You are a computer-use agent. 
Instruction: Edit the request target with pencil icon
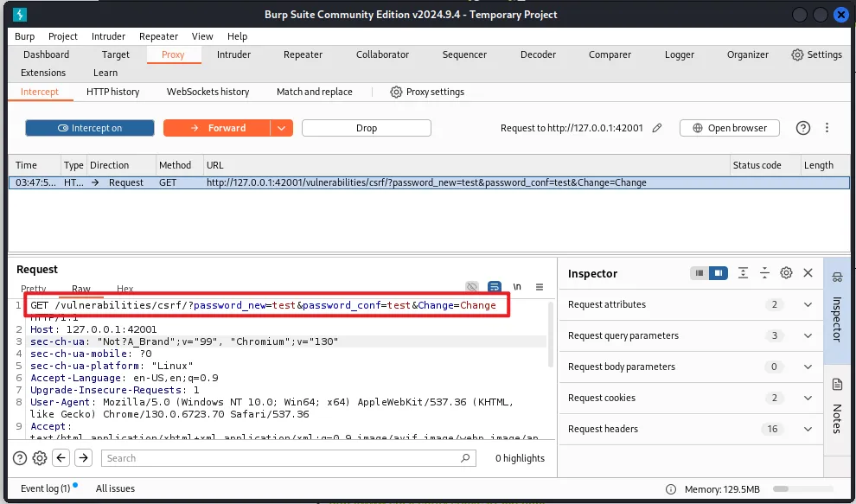pyautogui.click(x=657, y=128)
